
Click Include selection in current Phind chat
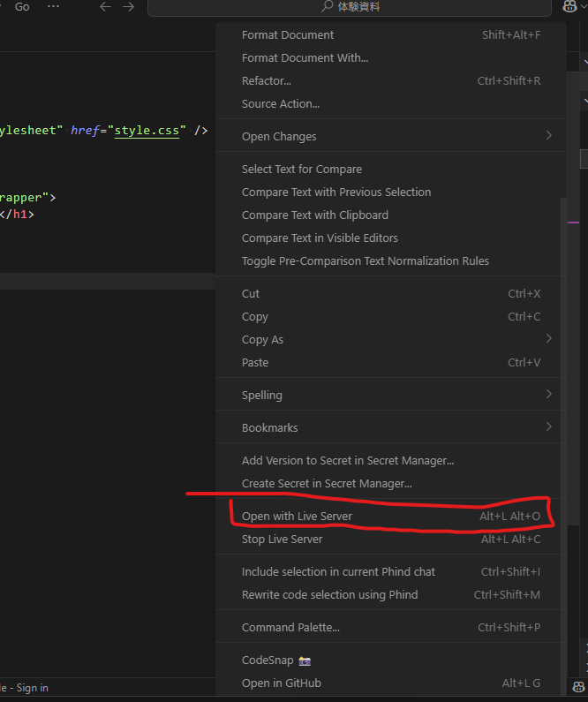click(391, 571)
